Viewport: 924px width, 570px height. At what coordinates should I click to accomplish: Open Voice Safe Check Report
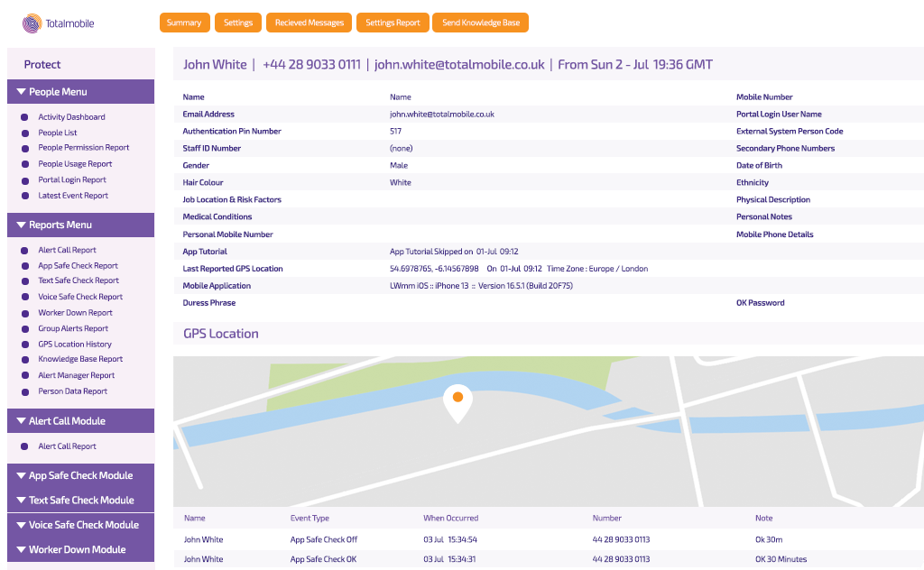pos(80,298)
